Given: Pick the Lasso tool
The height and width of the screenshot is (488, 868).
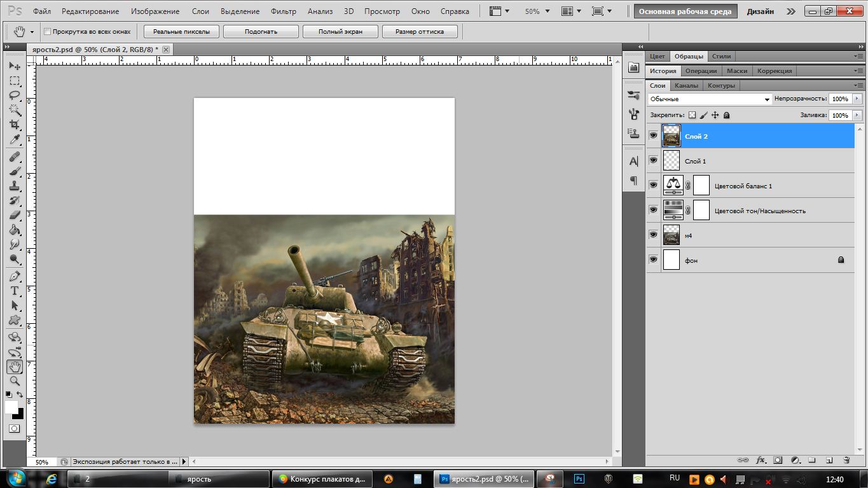Looking at the screenshot, I should point(15,95).
